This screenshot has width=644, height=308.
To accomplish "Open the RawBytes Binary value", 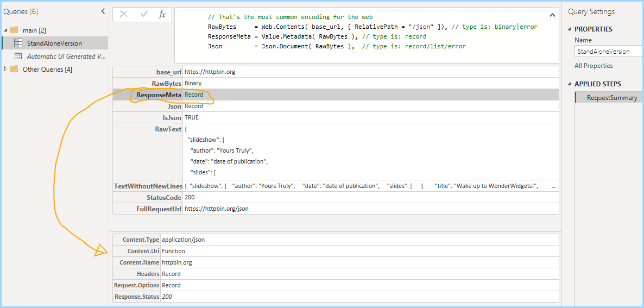I will click(193, 83).
